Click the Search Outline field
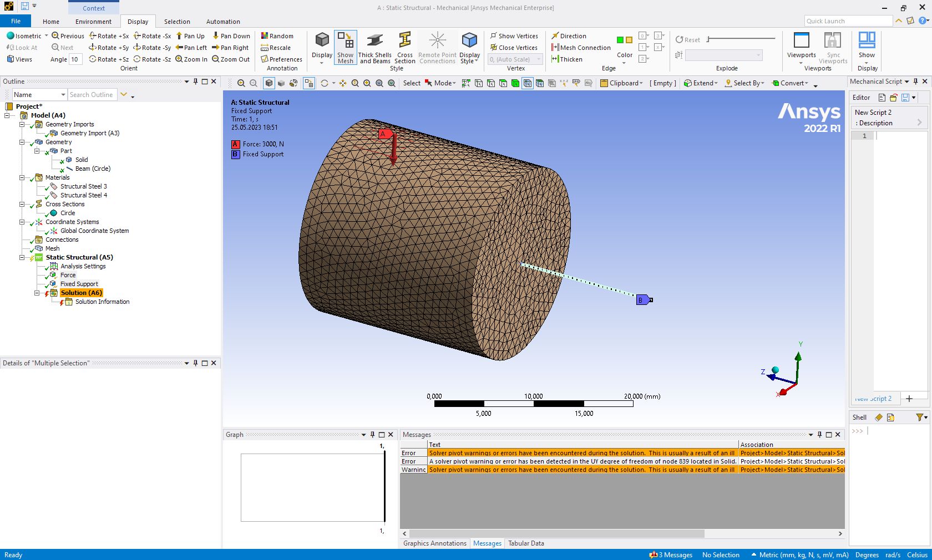This screenshot has height=560, width=932. (92, 95)
